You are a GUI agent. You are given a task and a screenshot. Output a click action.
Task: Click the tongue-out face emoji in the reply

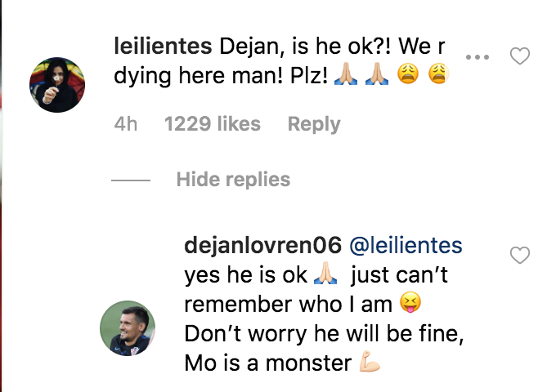(410, 305)
